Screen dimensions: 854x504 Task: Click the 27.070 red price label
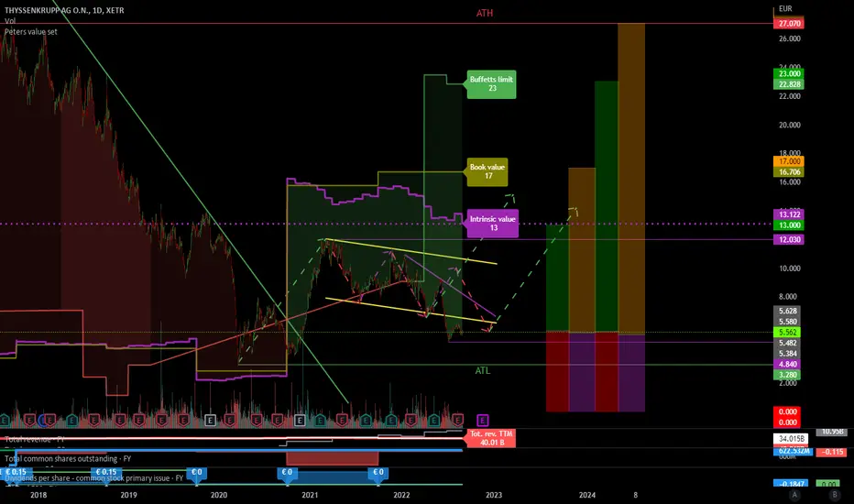(x=789, y=24)
